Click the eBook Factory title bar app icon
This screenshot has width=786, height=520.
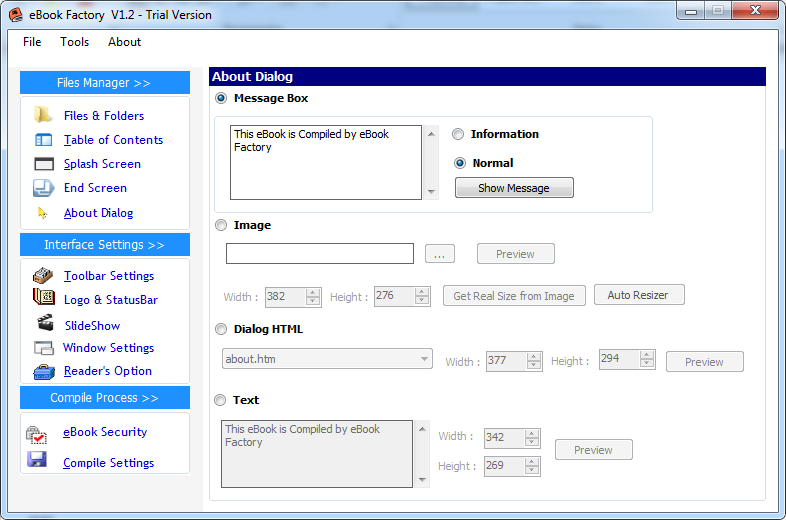16,15
